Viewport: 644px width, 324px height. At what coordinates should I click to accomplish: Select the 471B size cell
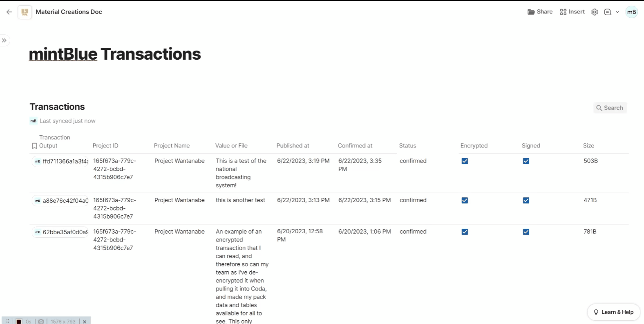tap(590, 200)
